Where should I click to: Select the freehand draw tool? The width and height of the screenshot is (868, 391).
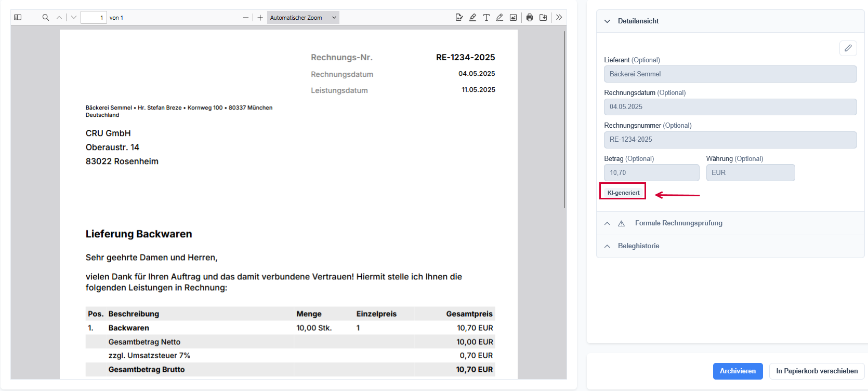499,18
